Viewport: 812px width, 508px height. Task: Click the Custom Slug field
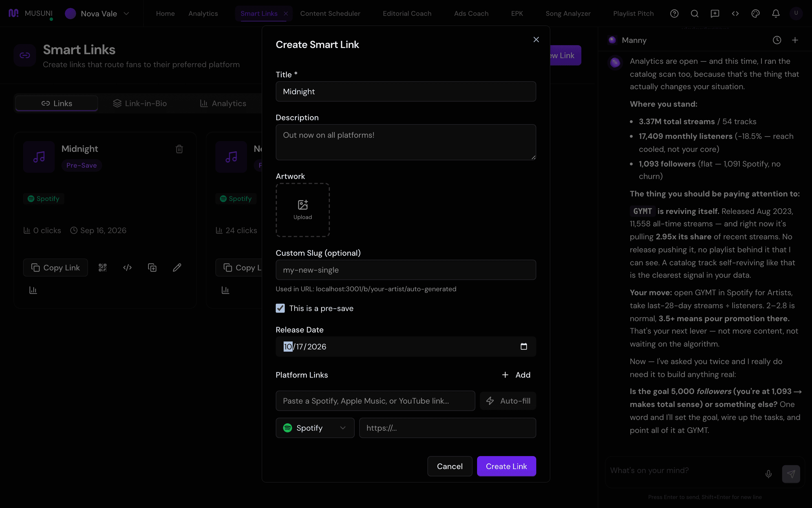tap(406, 270)
